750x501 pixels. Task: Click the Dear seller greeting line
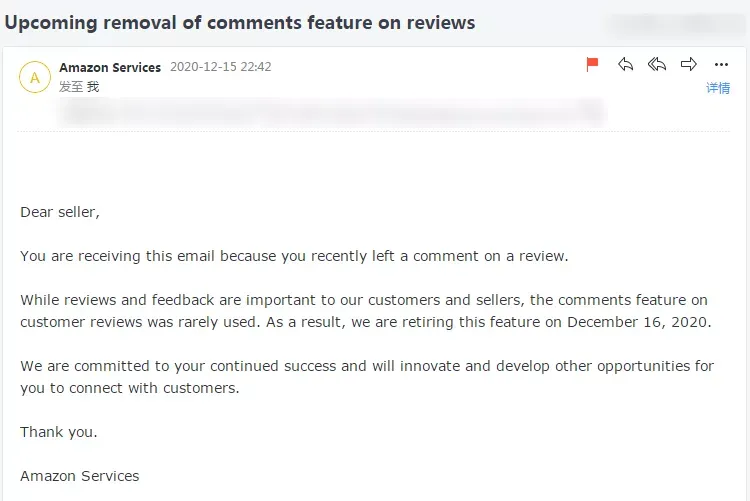coord(60,212)
